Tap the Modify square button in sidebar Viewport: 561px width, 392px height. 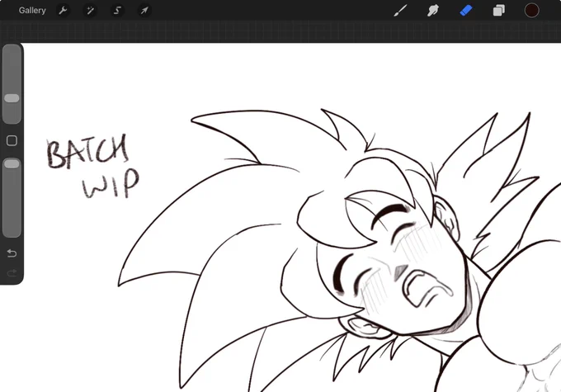(12, 140)
